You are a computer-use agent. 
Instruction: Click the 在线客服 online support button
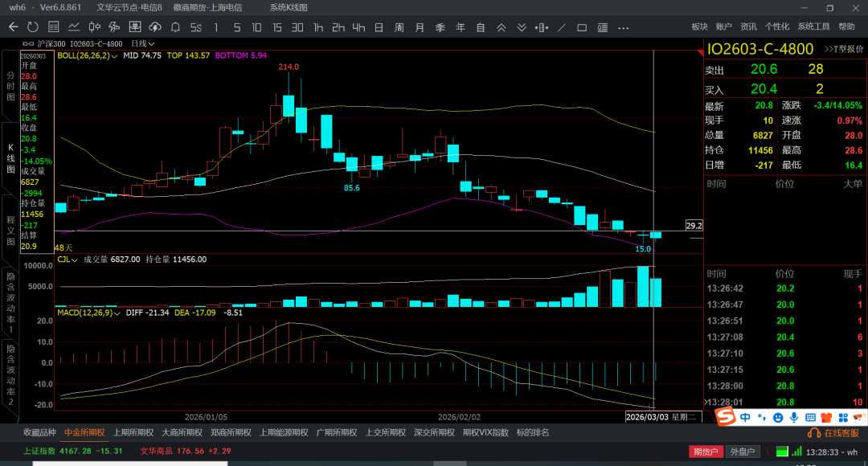coord(835,433)
